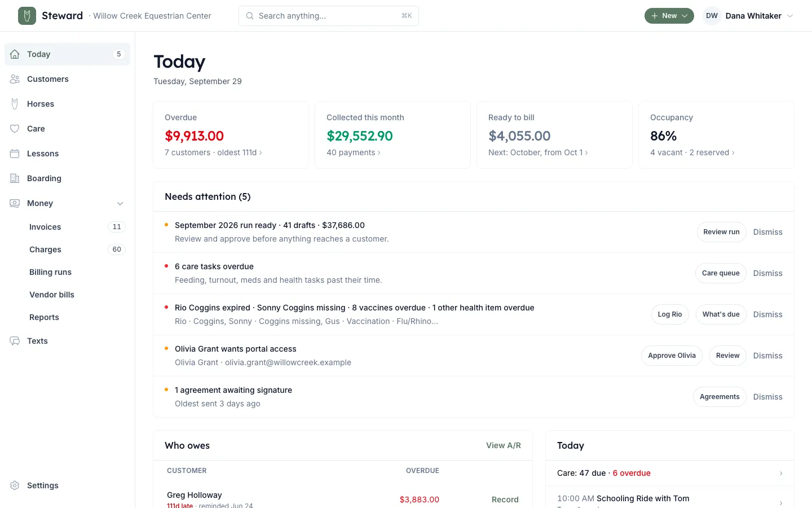Dismiss the 6 care tasks overdue alert
Viewport: 812px width, 508px height.
click(767, 273)
